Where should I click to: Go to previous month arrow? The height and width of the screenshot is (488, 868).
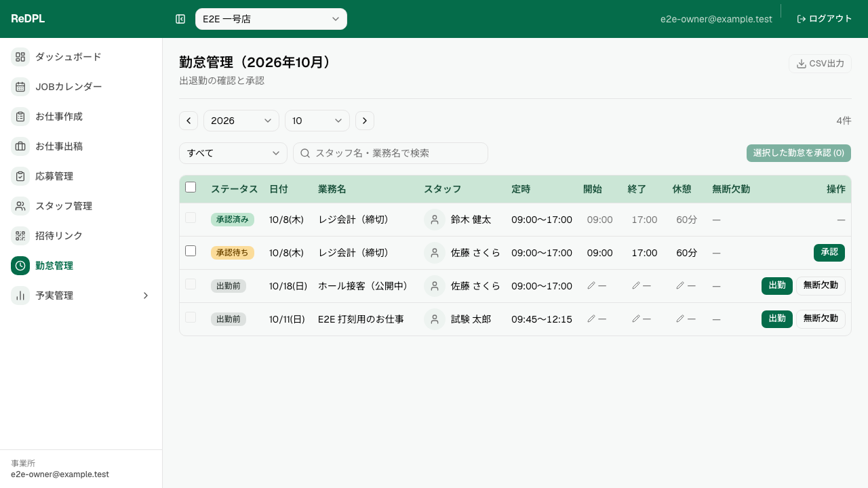click(189, 121)
